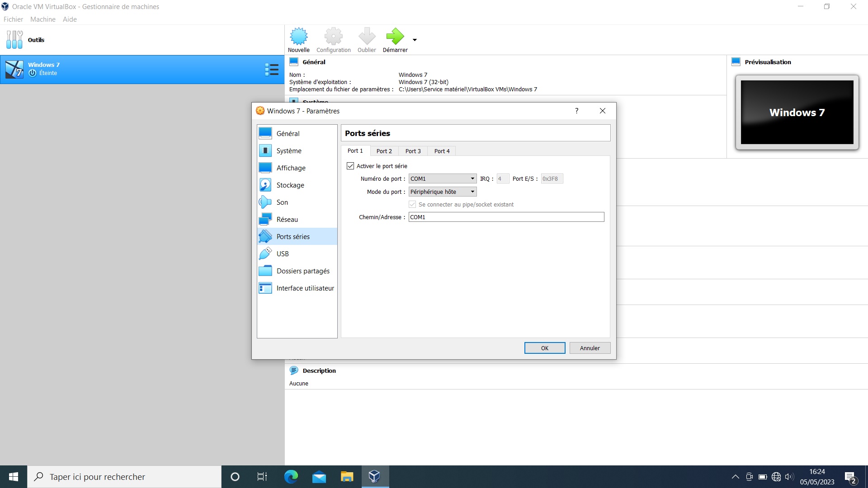Open Microsoft Edge from the taskbar
868x488 pixels.
point(291,477)
